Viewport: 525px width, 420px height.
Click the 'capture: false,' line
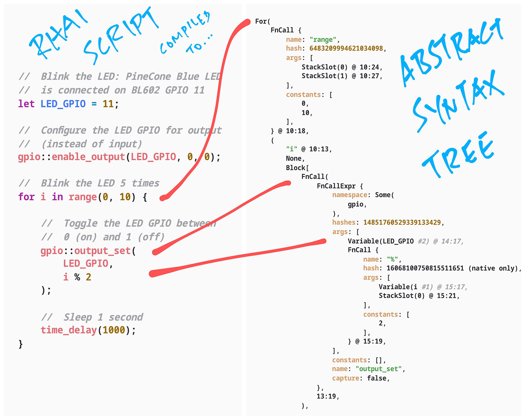(x=361, y=378)
